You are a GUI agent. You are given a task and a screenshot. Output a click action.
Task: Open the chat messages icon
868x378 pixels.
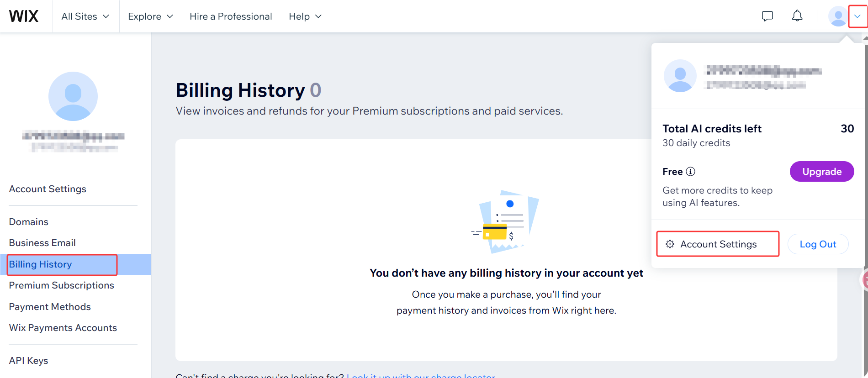tap(767, 16)
